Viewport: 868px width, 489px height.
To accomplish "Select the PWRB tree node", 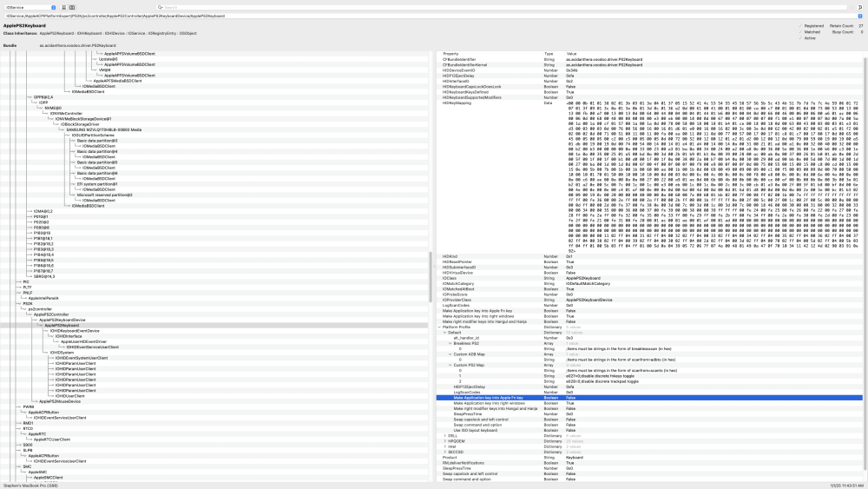I will click(29, 407).
